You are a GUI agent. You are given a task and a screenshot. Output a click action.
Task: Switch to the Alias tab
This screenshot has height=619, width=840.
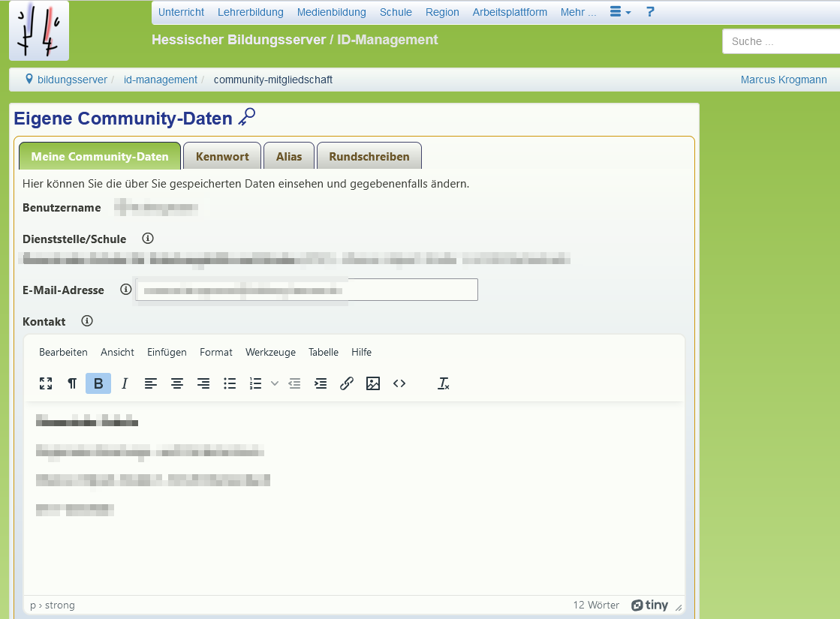click(x=289, y=156)
